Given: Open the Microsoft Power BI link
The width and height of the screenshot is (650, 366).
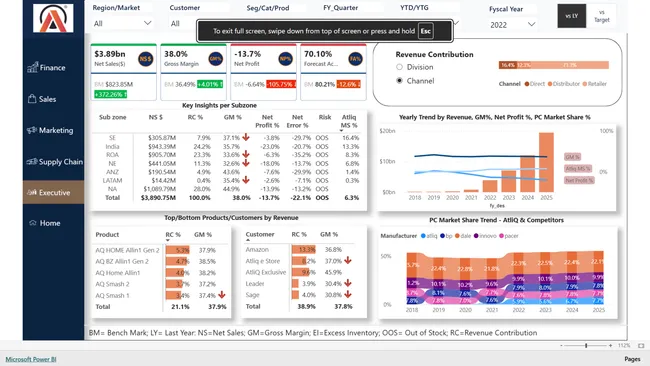Looking at the screenshot, I should tap(31, 359).
